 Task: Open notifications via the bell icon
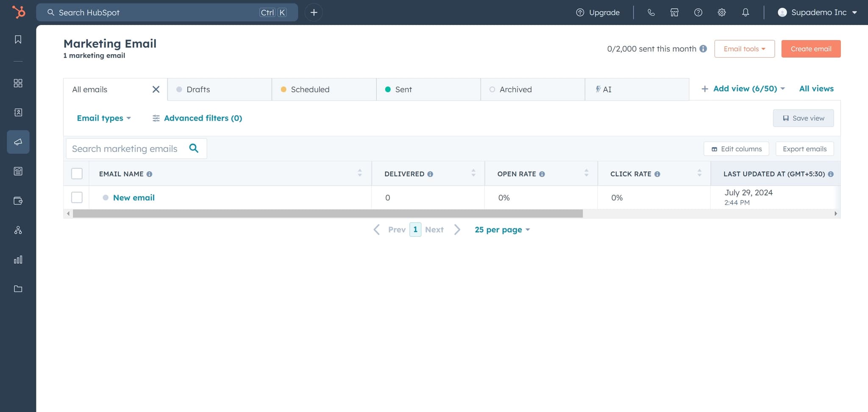[x=745, y=12]
